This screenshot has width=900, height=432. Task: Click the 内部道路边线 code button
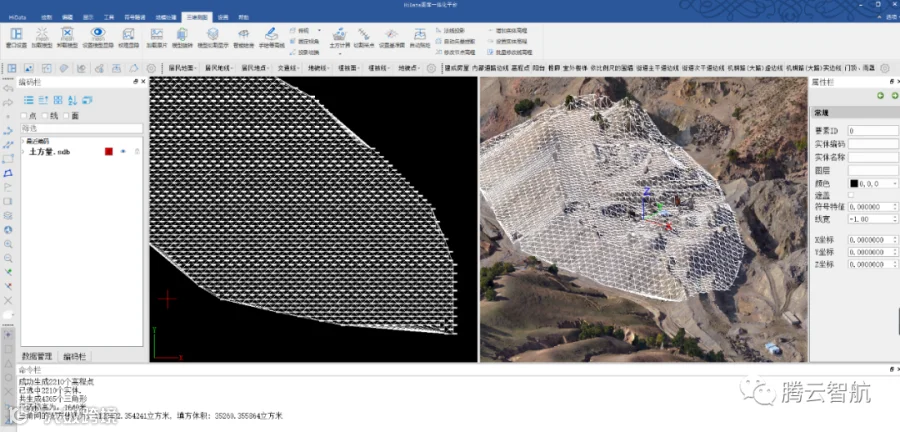click(x=490, y=68)
